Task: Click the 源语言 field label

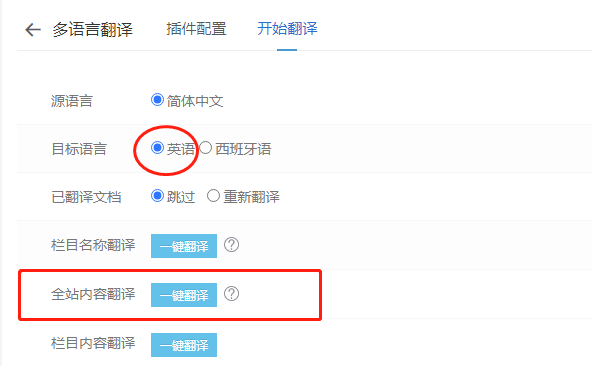Action: click(72, 101)
